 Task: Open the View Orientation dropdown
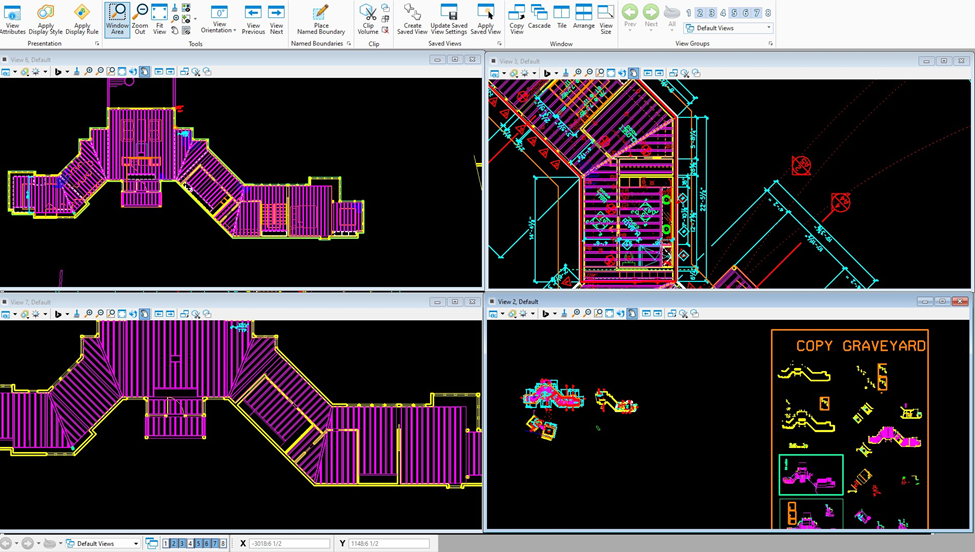click(220, 18)
